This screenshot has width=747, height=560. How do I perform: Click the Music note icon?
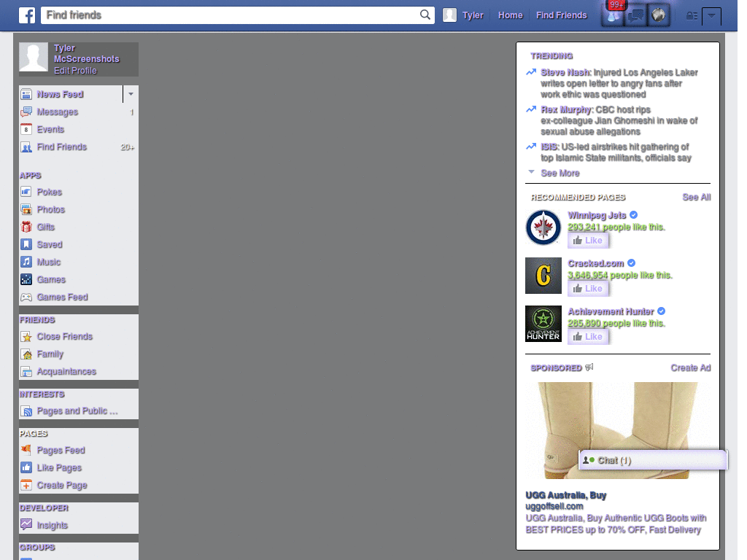click(x=26, y=262)
